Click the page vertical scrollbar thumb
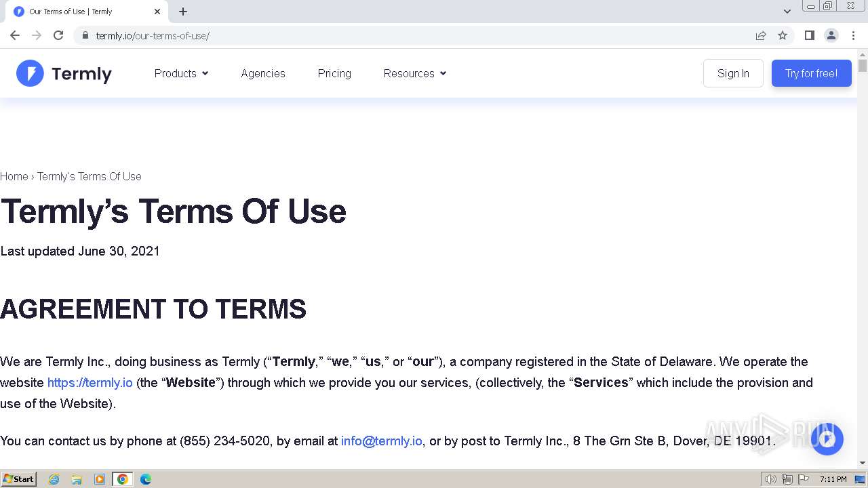This screenshot has height=488, width=868. [x=863, y=66]
